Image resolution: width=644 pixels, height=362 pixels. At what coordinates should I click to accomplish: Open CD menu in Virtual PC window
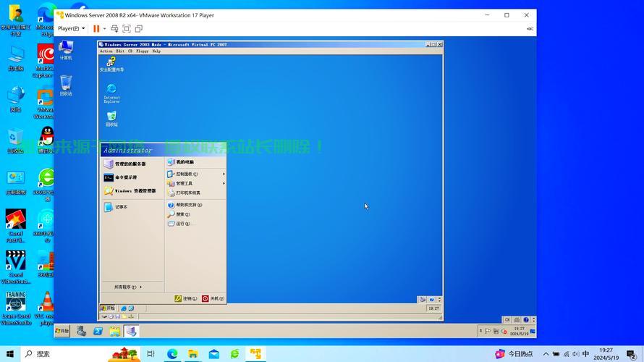pos(130,51)
